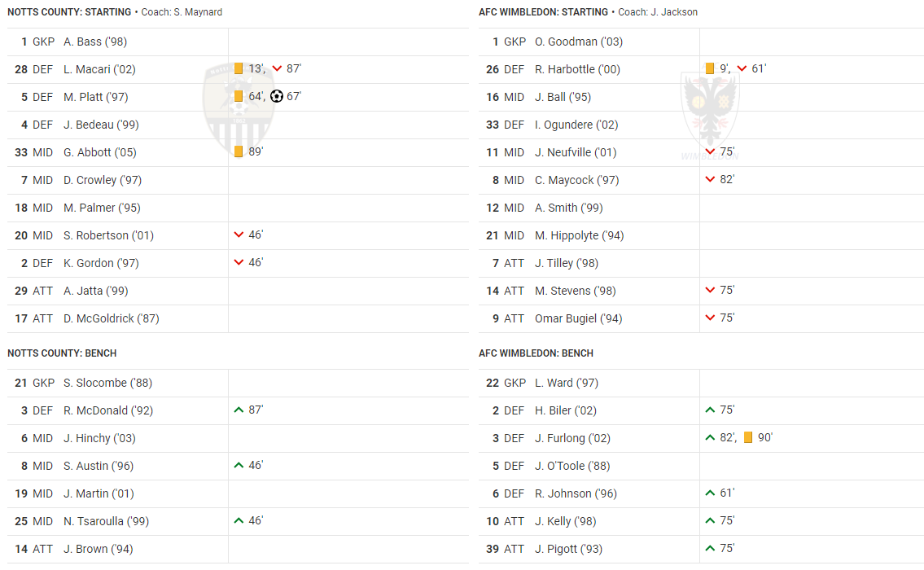This screenshot has height=570, width=924.
Task: Click R. Harbottle's yellow card icon at 9'
Action: pos(710,68)
